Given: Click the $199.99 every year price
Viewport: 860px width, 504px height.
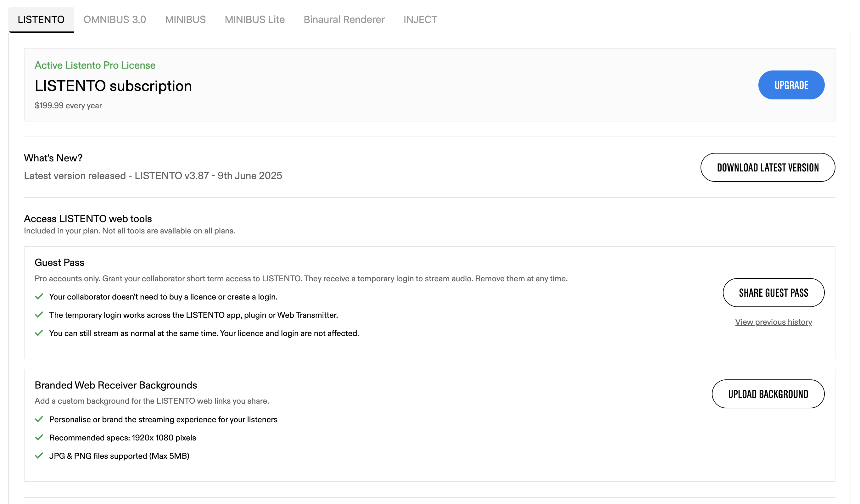Looking at the screenshot, I should click(x=68, y=105).
